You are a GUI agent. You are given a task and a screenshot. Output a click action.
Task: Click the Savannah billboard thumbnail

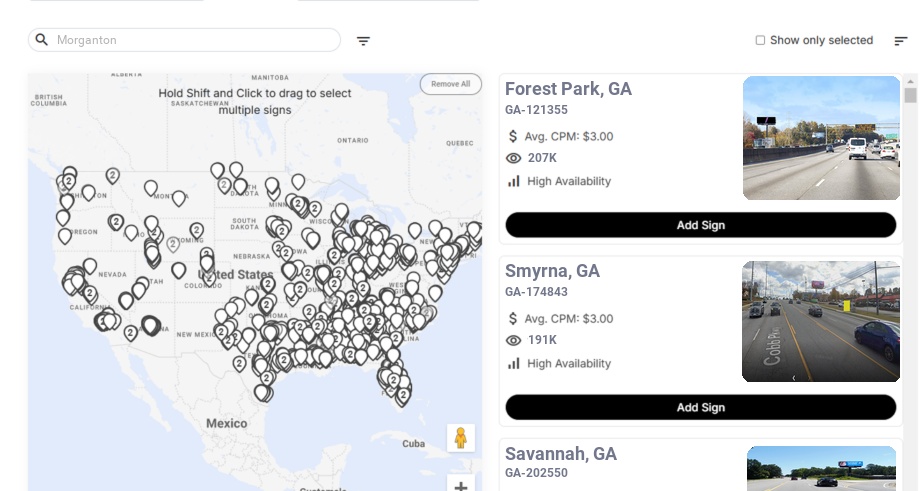point(821,468)
